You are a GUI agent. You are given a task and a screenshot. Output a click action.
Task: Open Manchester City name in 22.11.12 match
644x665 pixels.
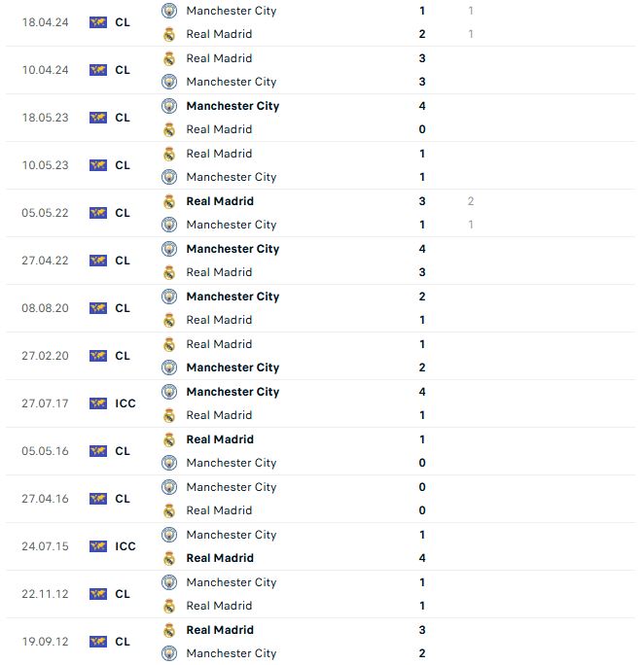point(232,582)
